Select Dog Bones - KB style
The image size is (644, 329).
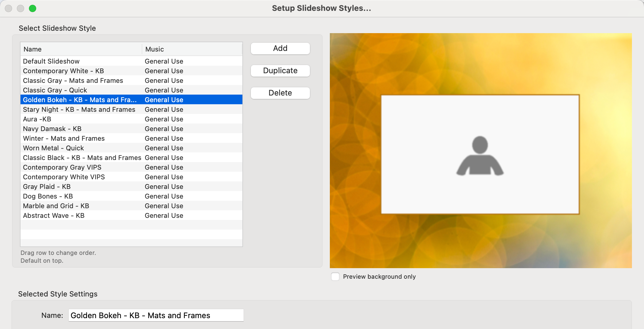pos(48,196)
